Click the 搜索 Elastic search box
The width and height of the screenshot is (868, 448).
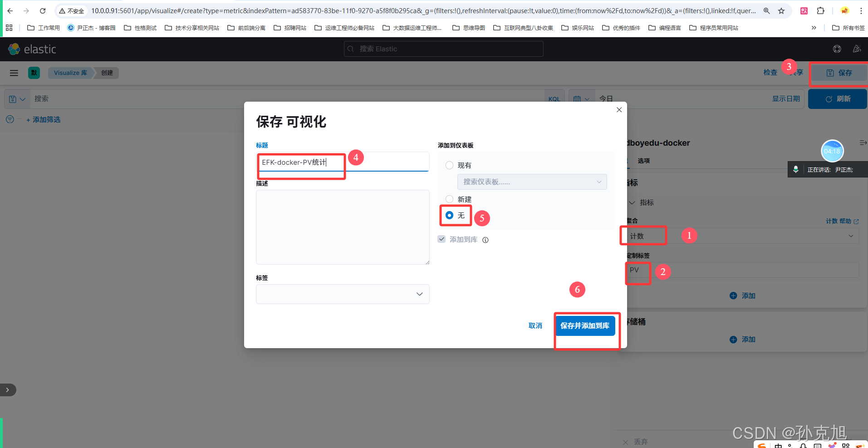click(x=443, y=49)
